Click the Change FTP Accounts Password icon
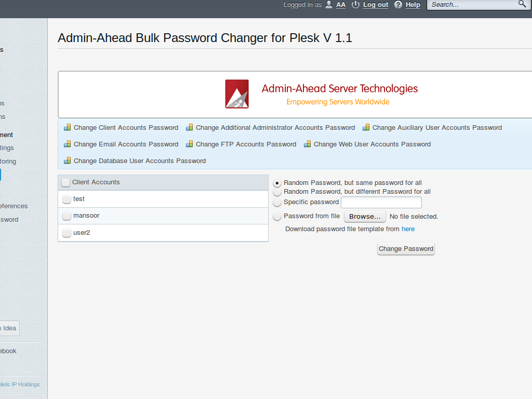The height and width of the screenshot is (399, 532). point(189,144)
